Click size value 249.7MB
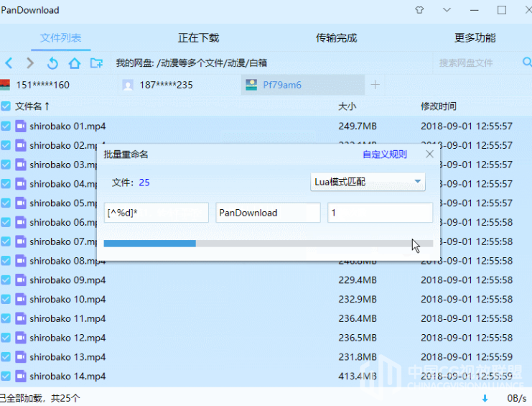The width and height of the screenshot is (532, 406). point(358,126)
